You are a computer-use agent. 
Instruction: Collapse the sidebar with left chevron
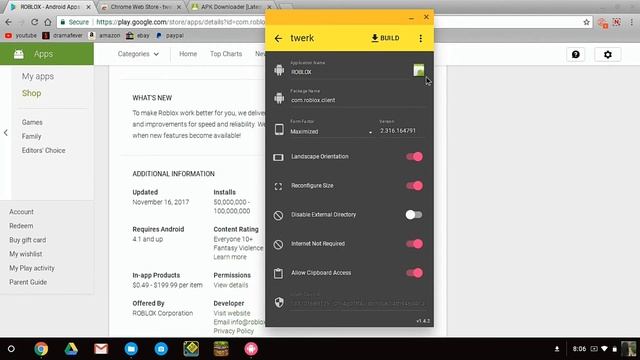(6, 133)
